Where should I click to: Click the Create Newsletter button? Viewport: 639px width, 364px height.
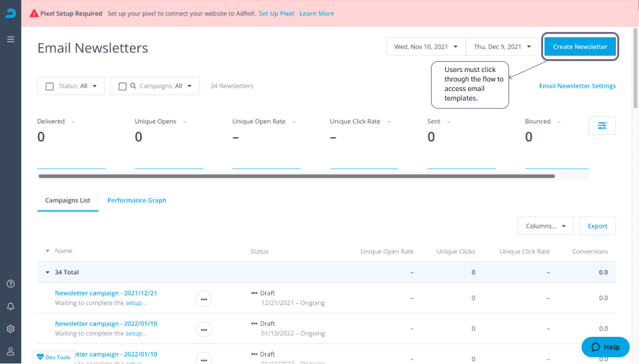point(581,47)
